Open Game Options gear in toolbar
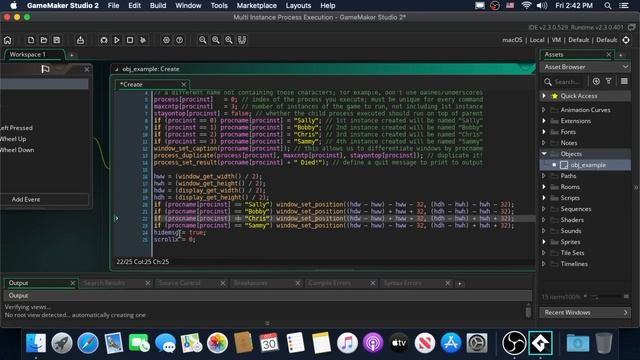640x360 pixels. [166, 40]
